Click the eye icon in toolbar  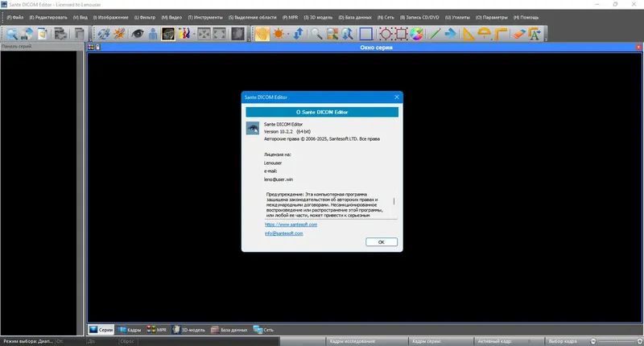[x=137, y=34]
